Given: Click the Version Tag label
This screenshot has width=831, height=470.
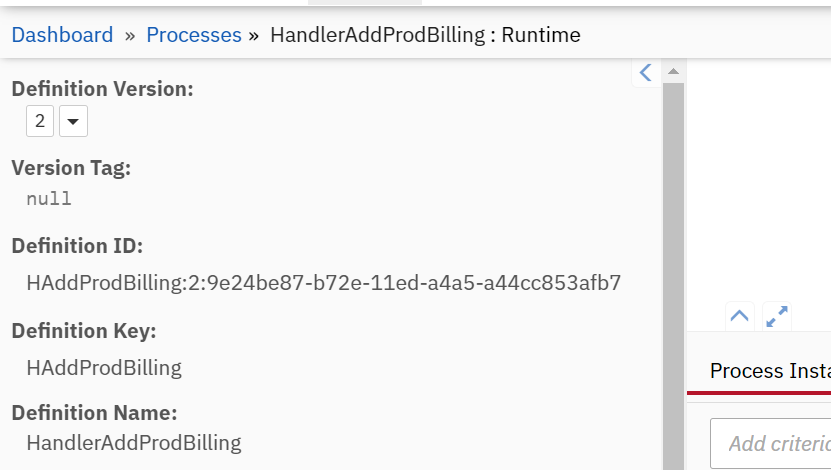Looking at the screenshot, I should [71, 168].
